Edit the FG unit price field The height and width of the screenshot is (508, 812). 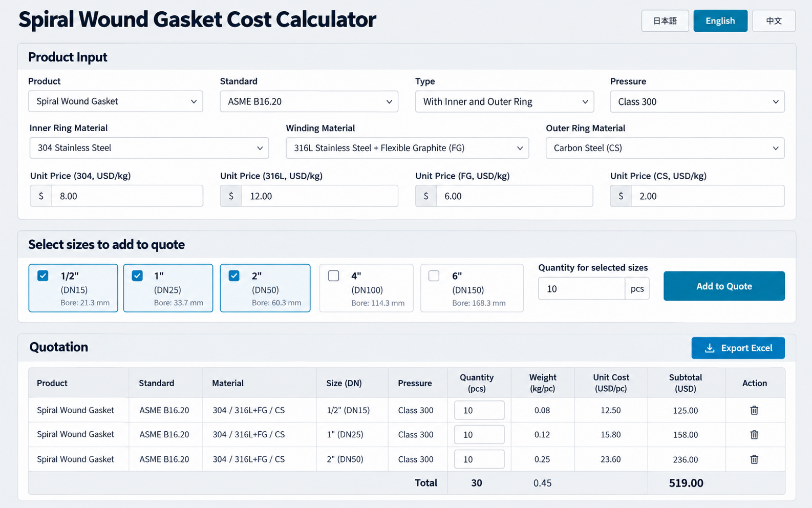(515, 196)
